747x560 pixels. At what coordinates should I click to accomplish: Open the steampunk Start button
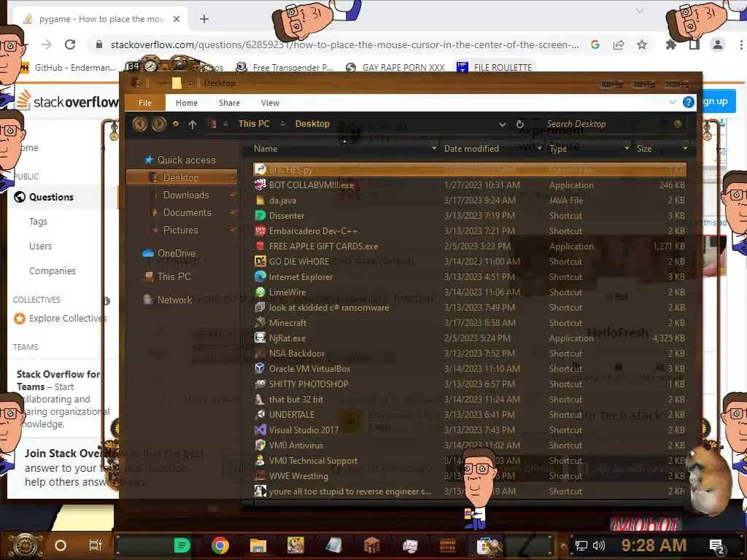(26, 545)
